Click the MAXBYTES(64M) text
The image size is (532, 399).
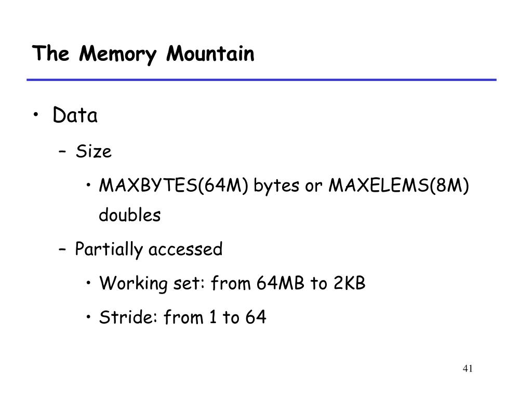click(174, 185)
